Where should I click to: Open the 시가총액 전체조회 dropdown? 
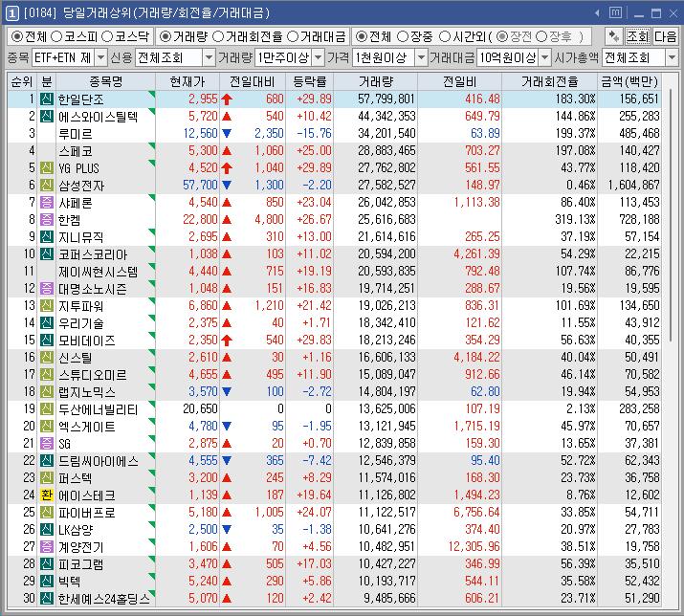[672, 57]
